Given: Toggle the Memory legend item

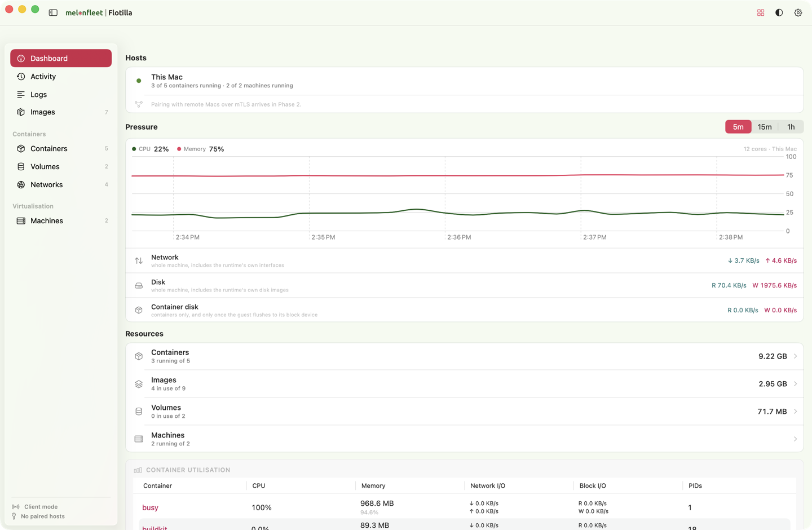Looking at the screenshot, I should tap(200, 149).
